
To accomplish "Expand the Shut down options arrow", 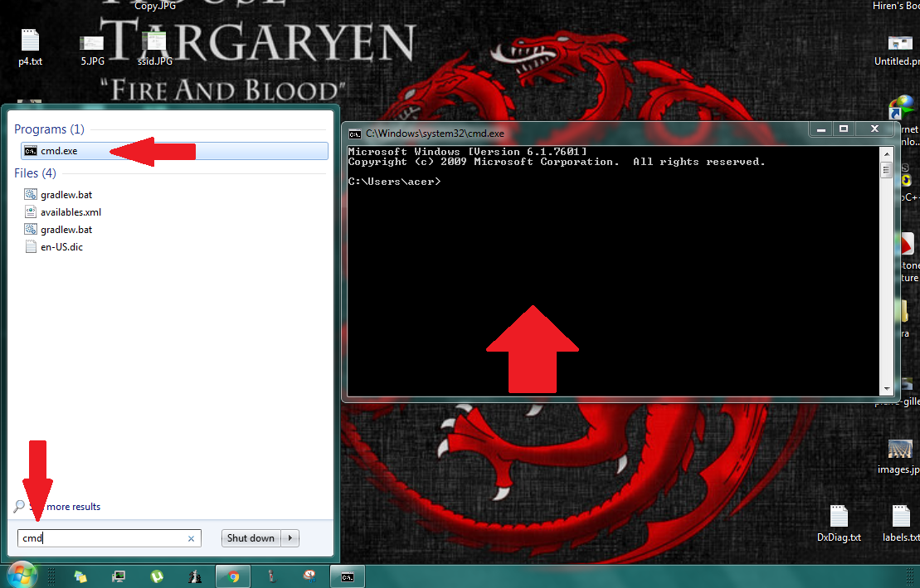I will (290, 538).
